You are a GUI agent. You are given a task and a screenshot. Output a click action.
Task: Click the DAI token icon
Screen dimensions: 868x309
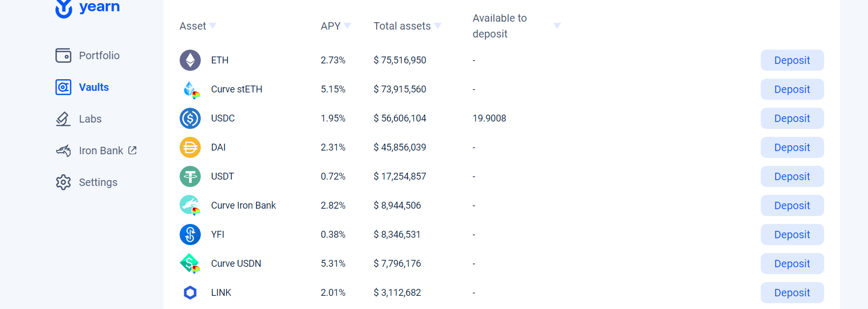190,147
